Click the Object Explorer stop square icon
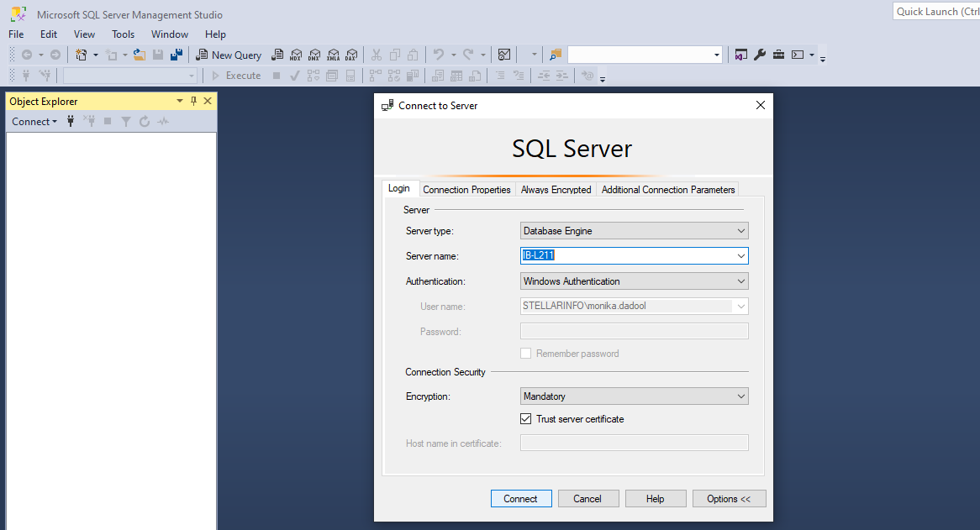The width and height of the screenshot is (980, 530). click(108, 121)
